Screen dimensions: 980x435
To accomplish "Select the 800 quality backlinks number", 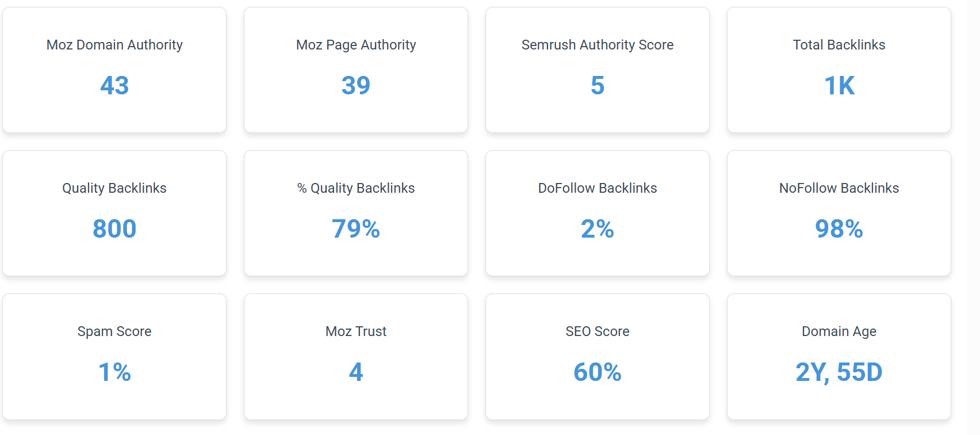I will coord(114,229).
